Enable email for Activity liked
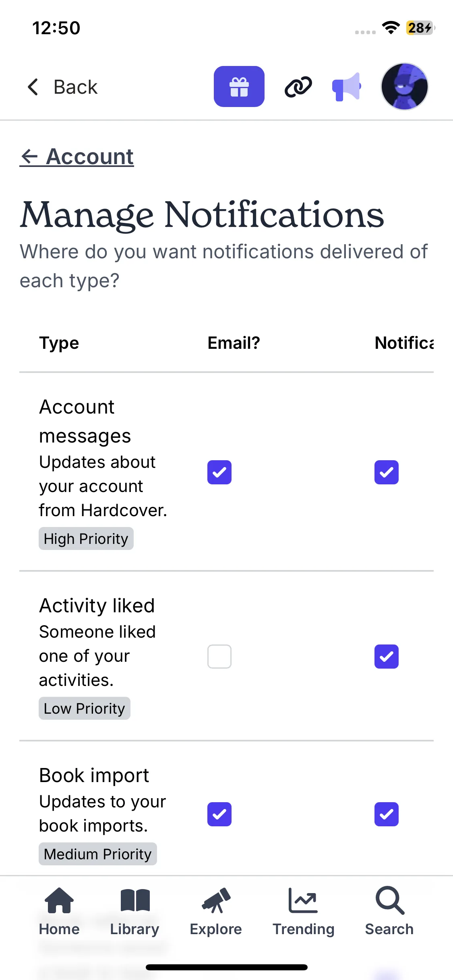Screen dimensions: 453x980 coord(219,657)
